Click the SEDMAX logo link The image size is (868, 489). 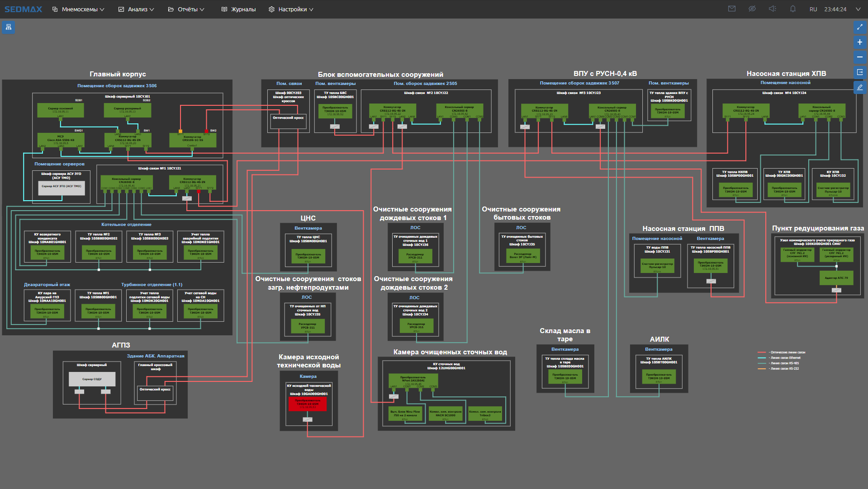click(x=23, y=9)
